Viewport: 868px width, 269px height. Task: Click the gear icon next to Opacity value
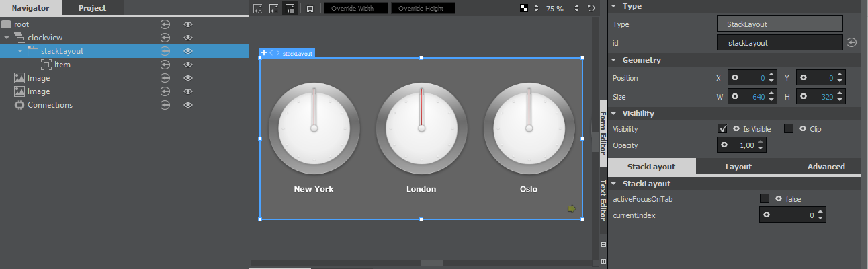tap(725, 145)
